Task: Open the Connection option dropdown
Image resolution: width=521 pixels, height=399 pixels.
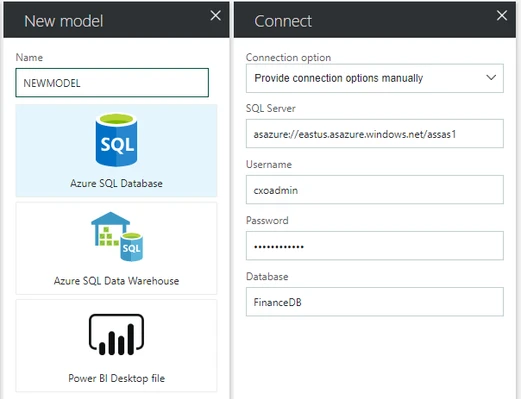Action: point(375,78)
